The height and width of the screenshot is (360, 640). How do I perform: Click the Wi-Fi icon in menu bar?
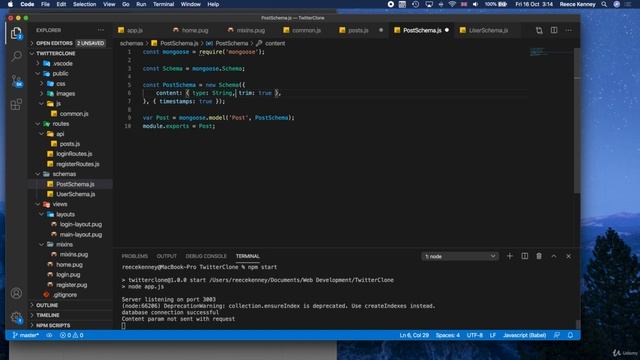click(452, 4)
